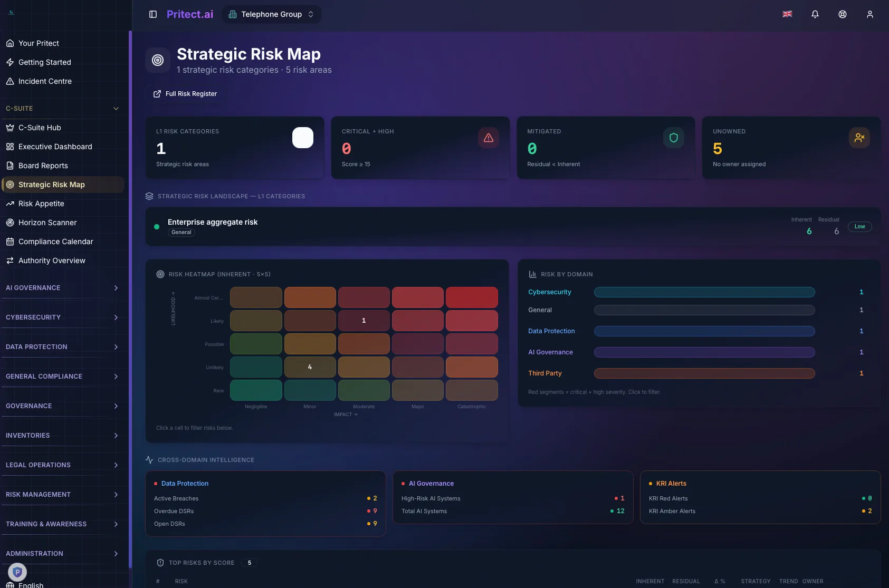Open Authority Overview
This screenshot has height=588, width=889.
click(x=62, y=261)
